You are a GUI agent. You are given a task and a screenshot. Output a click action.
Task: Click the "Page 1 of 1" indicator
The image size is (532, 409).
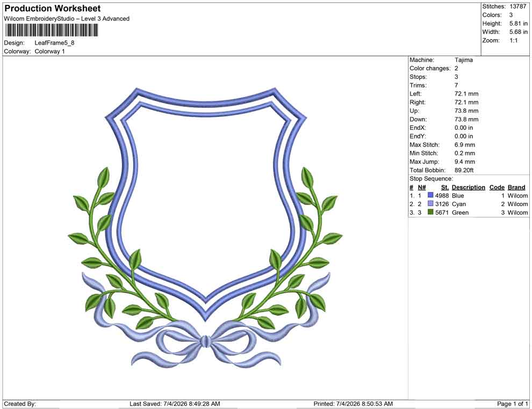[x=512, y=404]
